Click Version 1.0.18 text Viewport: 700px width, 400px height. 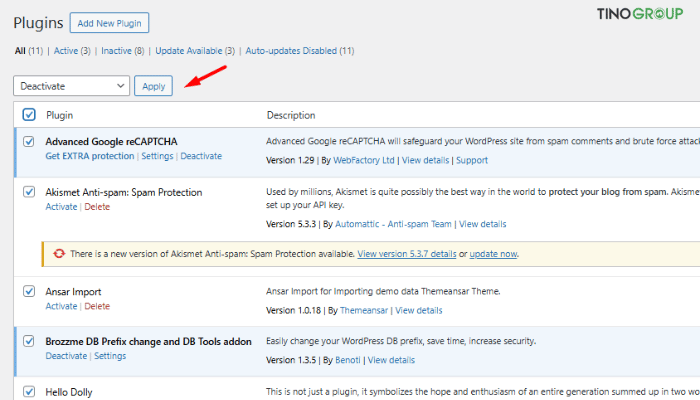[293, 310]
